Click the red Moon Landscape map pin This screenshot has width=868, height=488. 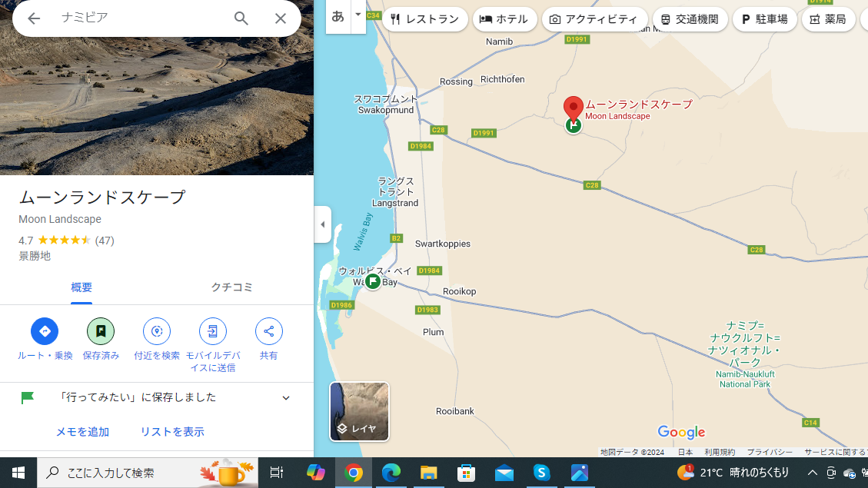(573, 108)
